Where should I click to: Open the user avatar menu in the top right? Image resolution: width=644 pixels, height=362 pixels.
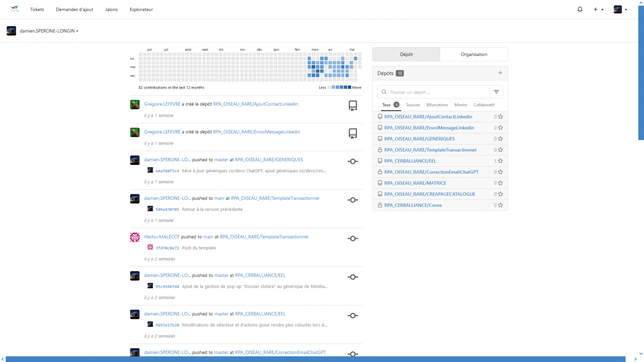(x=620, y=9)
